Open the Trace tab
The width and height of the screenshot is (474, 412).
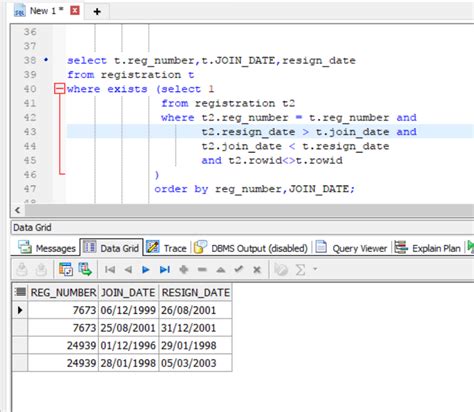pyautogui.click(x=166, y=248)
